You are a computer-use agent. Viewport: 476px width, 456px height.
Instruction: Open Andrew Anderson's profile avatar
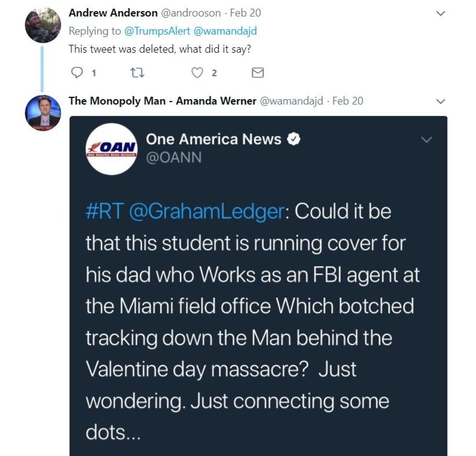click(43, 25)
